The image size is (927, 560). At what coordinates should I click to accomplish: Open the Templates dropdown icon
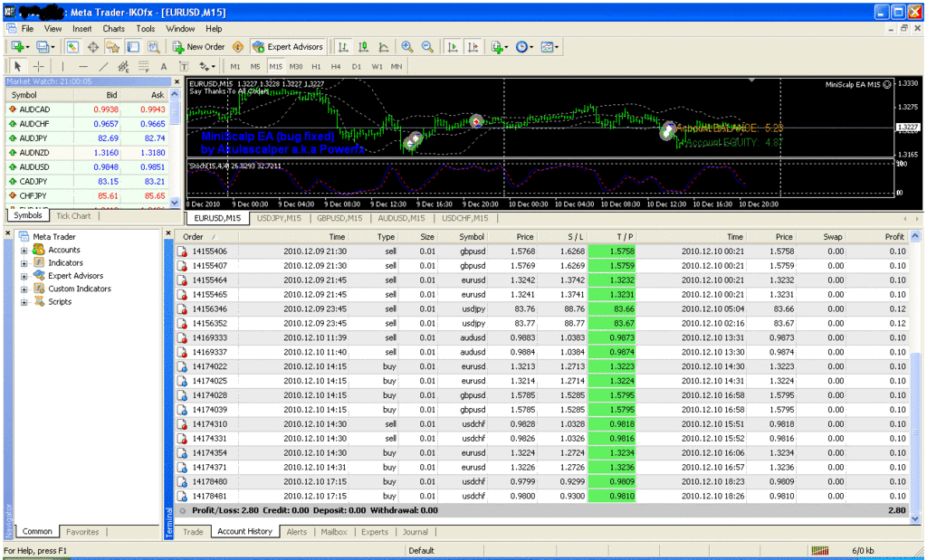pyautogui.click(x=550, y=47)
